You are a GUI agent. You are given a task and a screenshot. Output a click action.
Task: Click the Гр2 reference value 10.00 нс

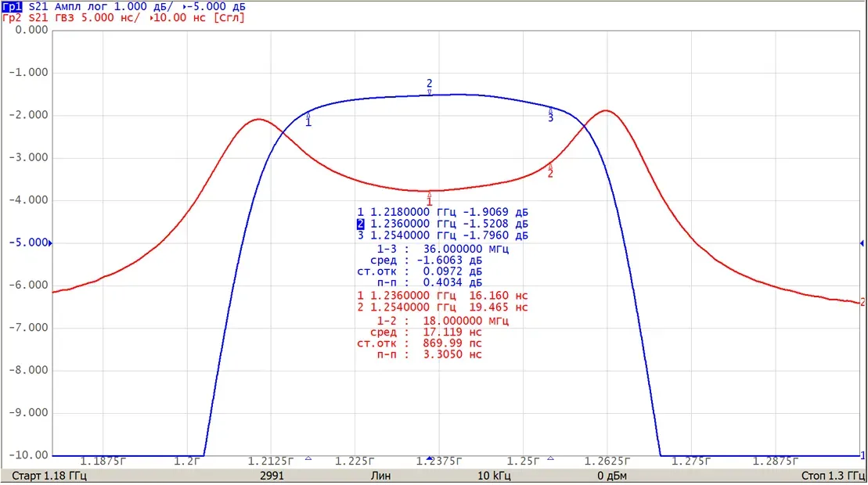tap(178, 18)
